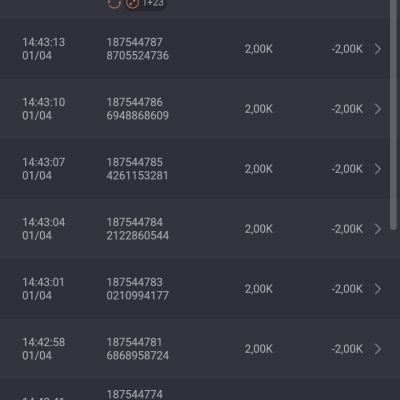Open details arrow for the 14:43:13 entry
This screenshot has width=400, height=400.
click(378, 49)
